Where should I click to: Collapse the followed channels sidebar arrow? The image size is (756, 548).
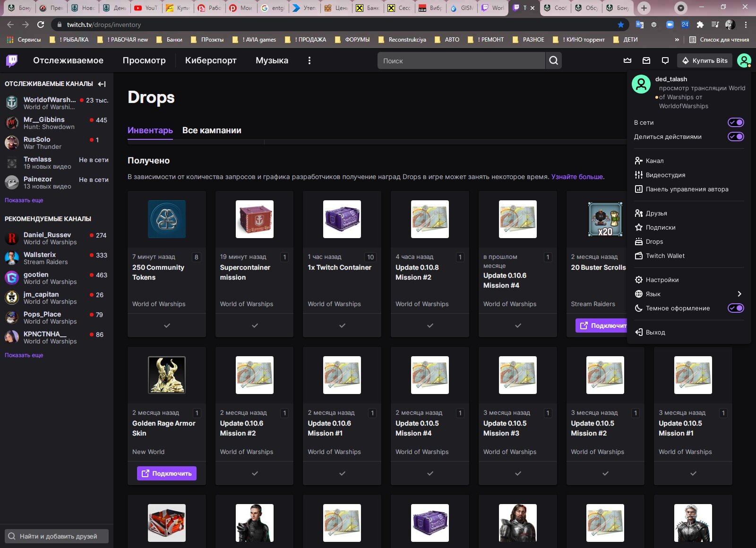102,84
